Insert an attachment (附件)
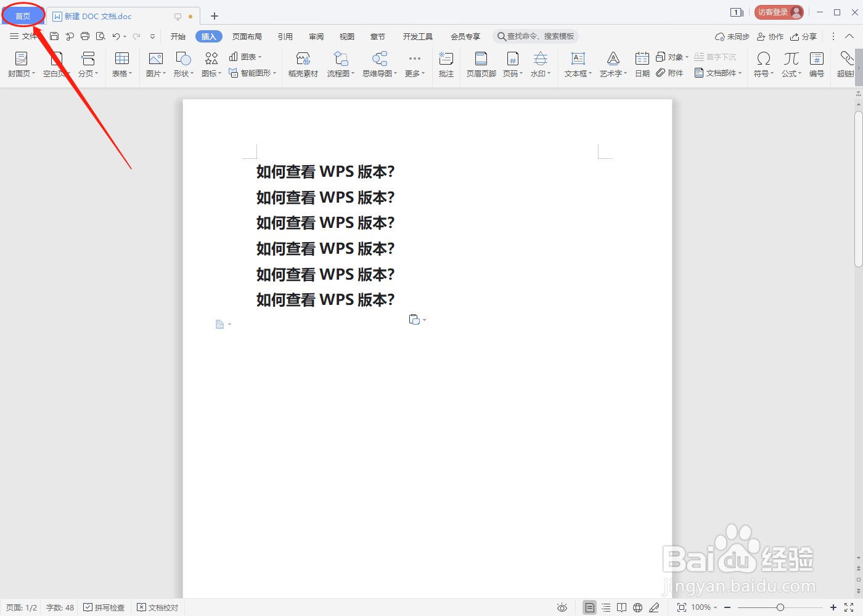Image resolution: width=863 pixels, height=616 pixels. coord(670,73)
